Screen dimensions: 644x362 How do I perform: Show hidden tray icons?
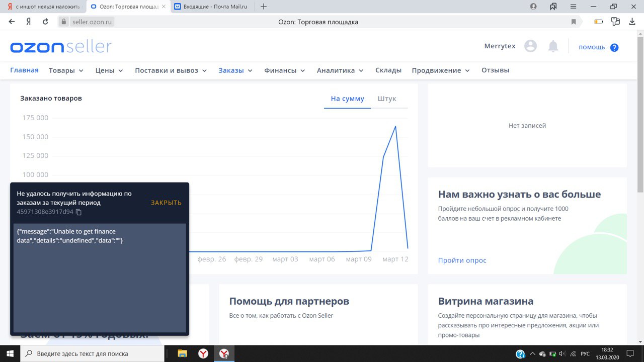[533, 353]
